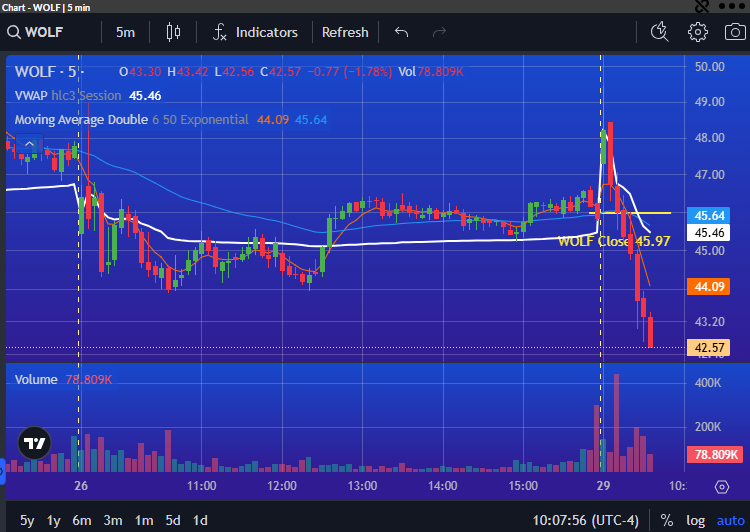Screen dimensions: 750x532
Task: Click the 44.09 orange EMA price label
Action: tap(708, 287)
